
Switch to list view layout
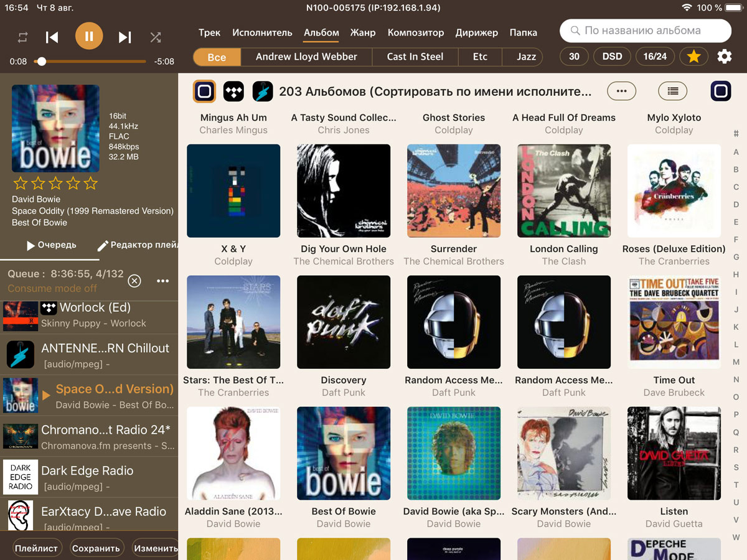[x=672, y=91]
